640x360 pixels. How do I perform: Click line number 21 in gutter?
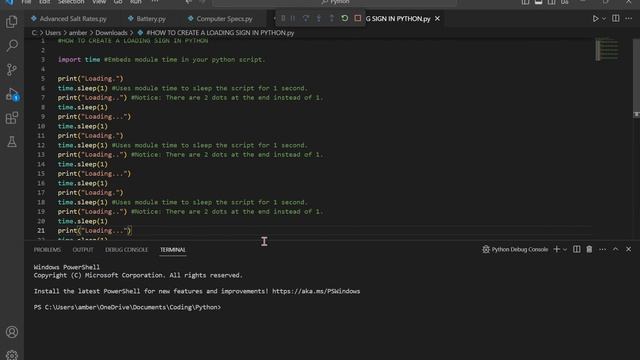(41, 231)
